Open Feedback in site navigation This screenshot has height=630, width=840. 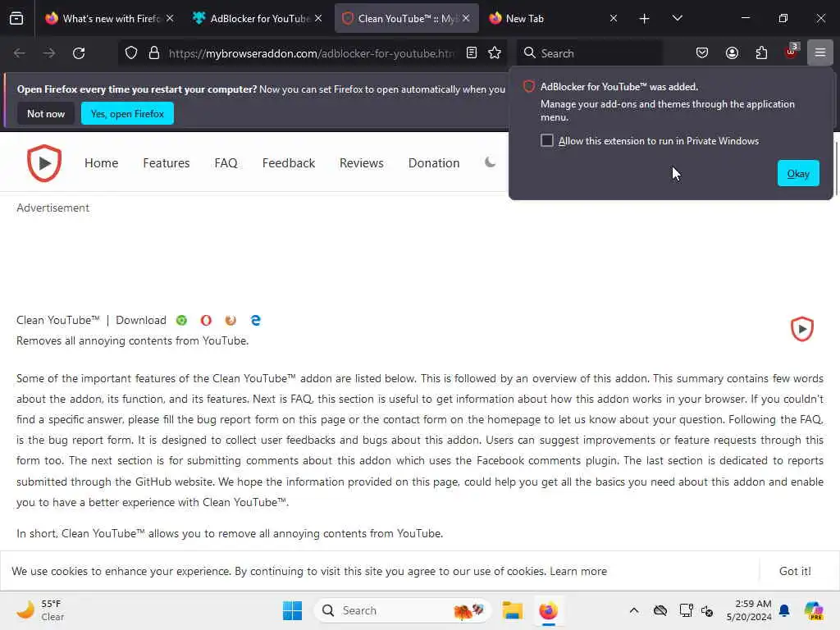[288, 163]
